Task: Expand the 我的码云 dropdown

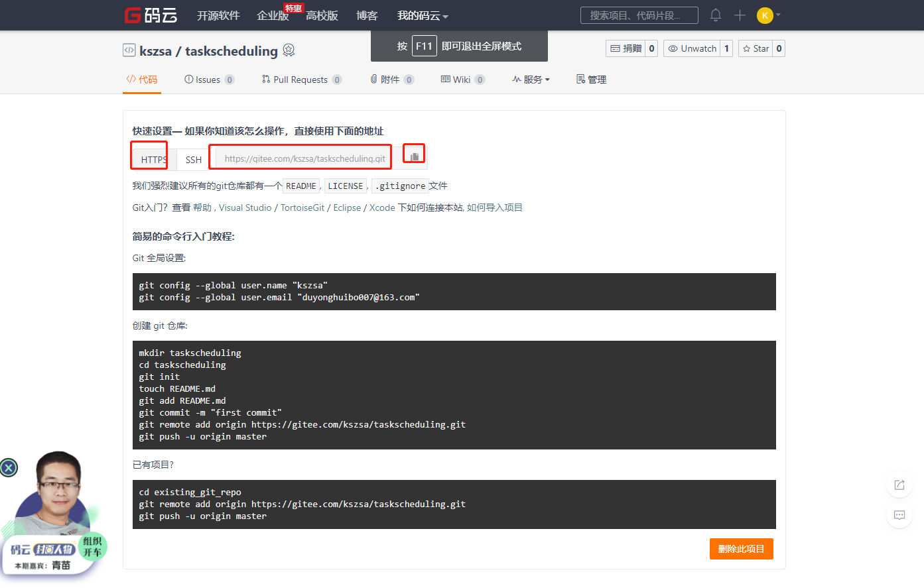Action: [x=423, y=15]
